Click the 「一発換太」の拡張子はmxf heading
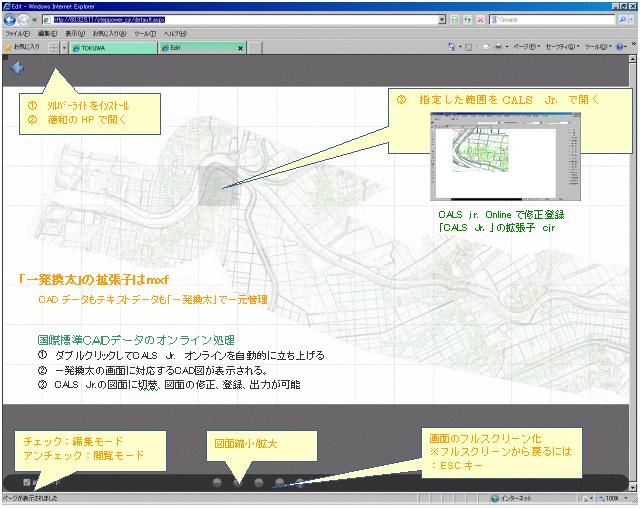The image size is (640, 508). (x=94, y=280)
